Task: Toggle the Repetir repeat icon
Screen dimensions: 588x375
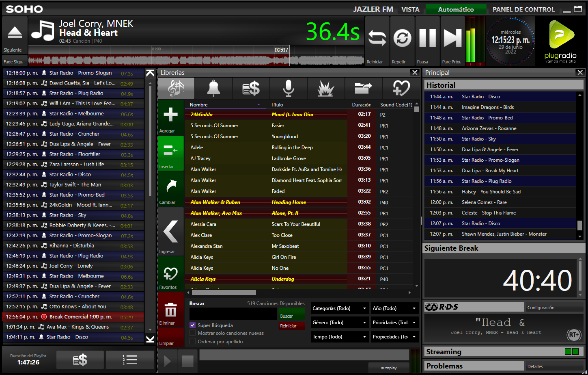Action: click(x=402, y=38)
